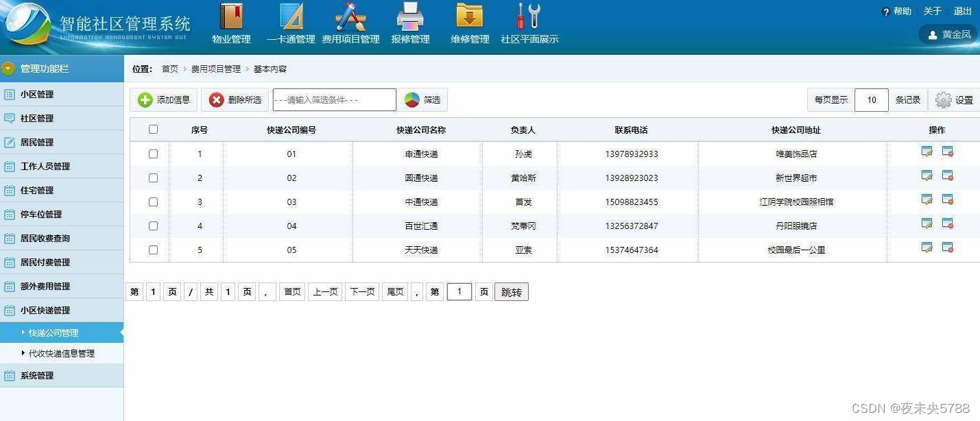Focus the 请输入筛选条件 filter field
Viewport: 980px width, 421px height.
point(335,100)
